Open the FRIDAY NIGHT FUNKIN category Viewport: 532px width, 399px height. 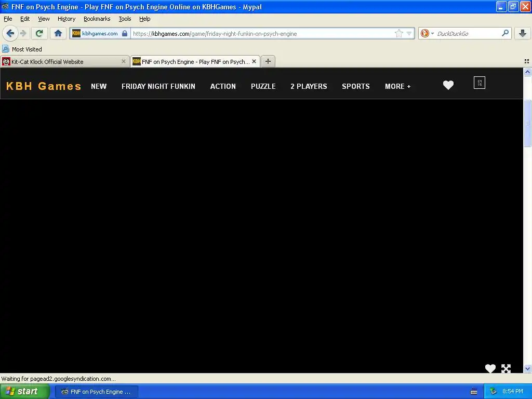(x=158, y=86)
